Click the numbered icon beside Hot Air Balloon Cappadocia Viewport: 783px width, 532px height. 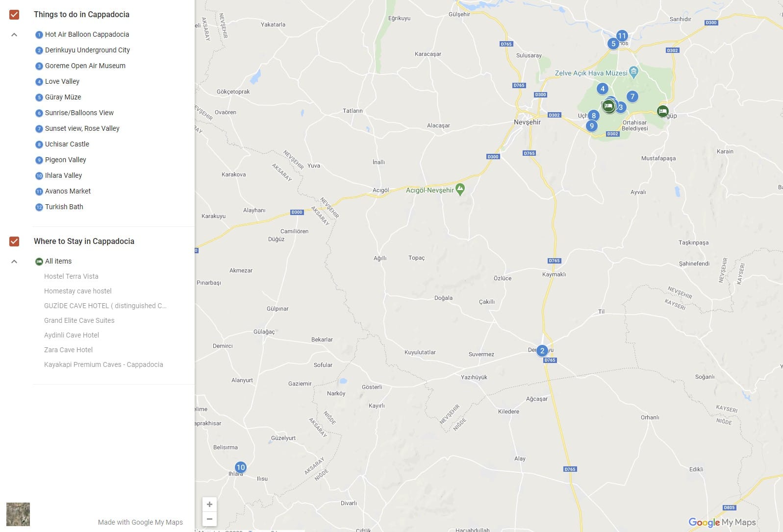pos(39,35)
